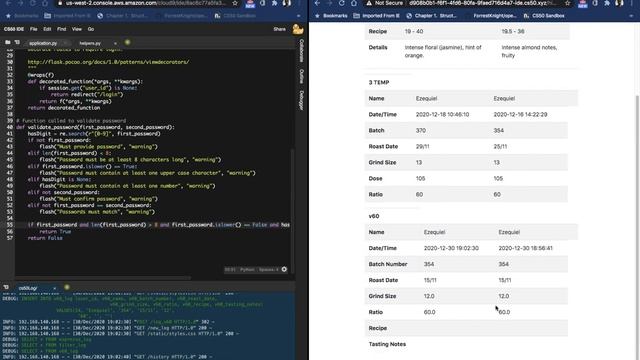Click the Python language selector in status bar
This screenshot has width=640, height=360.
coord(247,269)
